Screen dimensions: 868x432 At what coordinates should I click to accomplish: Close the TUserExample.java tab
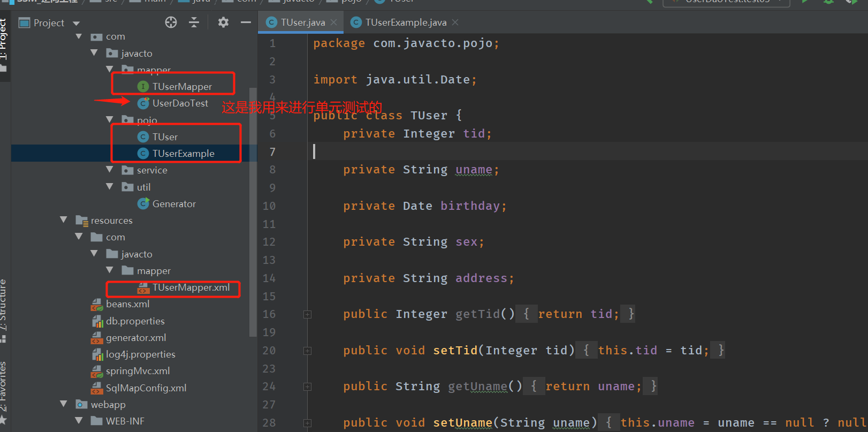coord(455,22)
